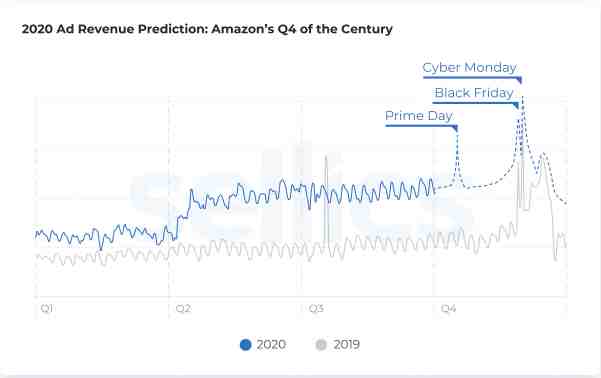The width and height of the screenshot is (601, 378).
Task: Click the chart title about Amazon's Q4
Action: coord(207,29)
